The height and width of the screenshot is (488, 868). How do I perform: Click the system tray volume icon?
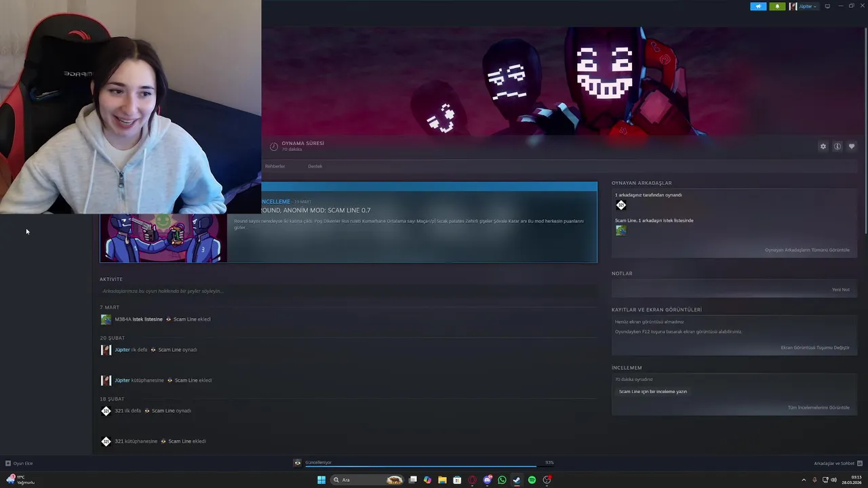[x=833, y=480]
